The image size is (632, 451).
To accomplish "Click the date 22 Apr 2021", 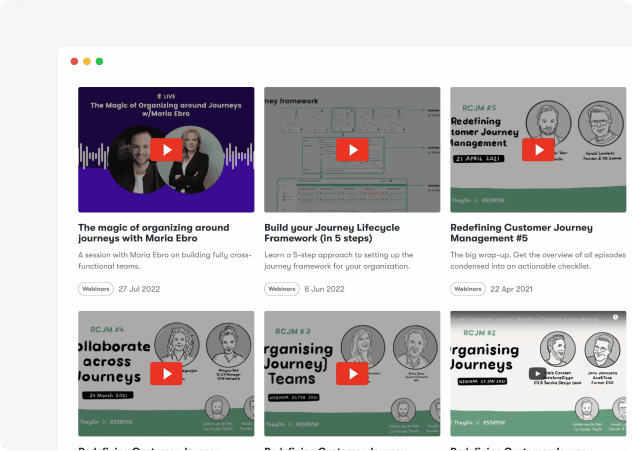I will point(511,289).
